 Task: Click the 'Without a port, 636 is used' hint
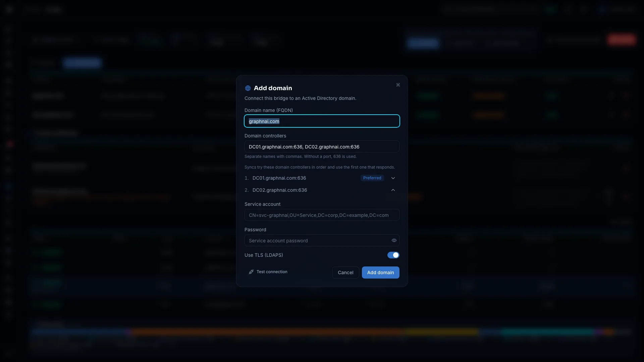coord(330,157)
